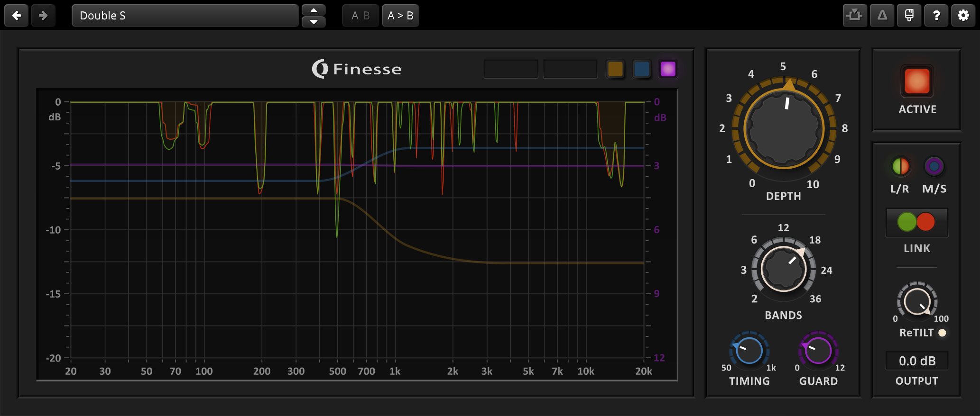Click the Finesse logo
Viewport: 980px width, 416px height.
point(357,69)
